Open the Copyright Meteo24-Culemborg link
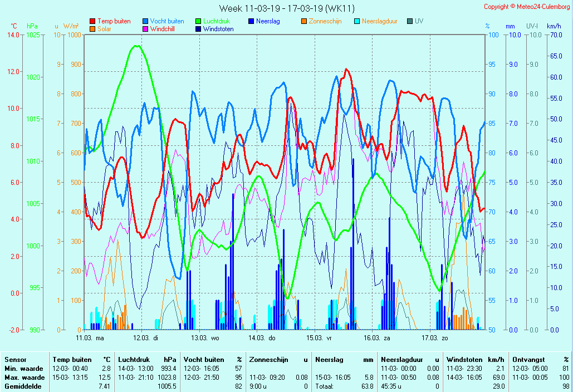This screenshot has width=573, height=392. tap(526, 7)
